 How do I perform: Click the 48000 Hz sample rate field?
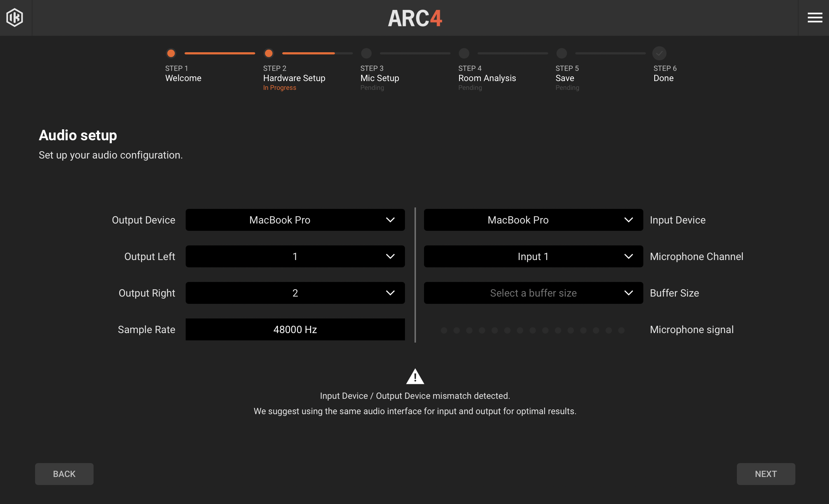[x=295, y=329]
